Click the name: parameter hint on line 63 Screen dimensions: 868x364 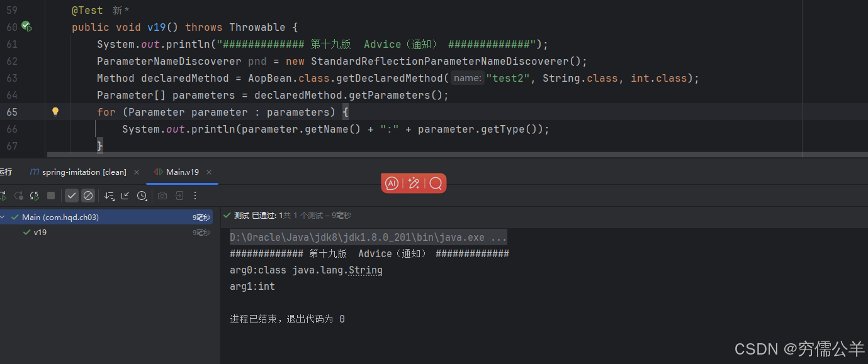(467, 78)
